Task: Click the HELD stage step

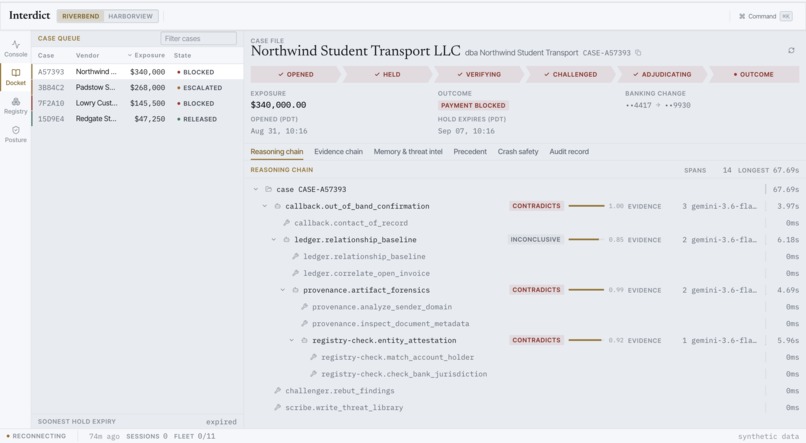Action: coord(387,75)
